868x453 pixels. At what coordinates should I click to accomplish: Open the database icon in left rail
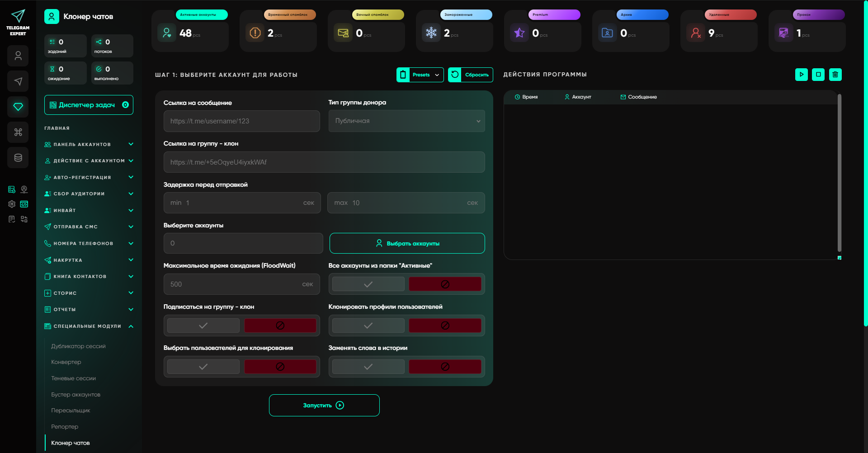[x=18, y=158]
